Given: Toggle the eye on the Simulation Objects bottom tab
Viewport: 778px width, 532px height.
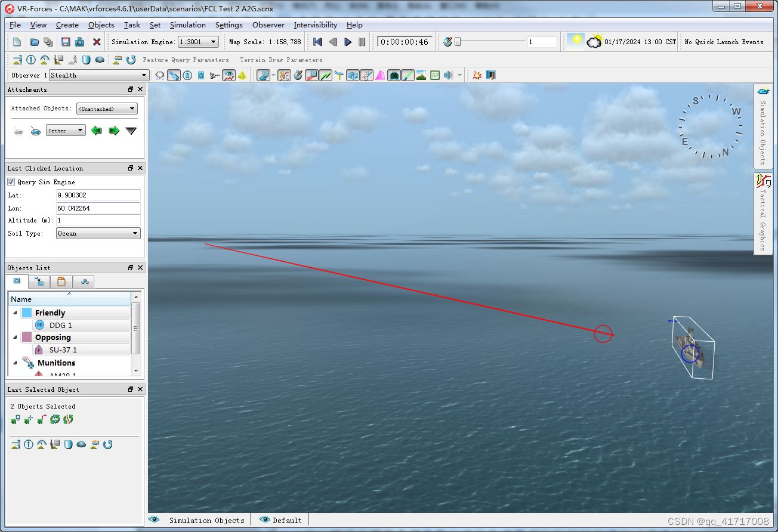Looking at the screenshot, I should 155,520.
